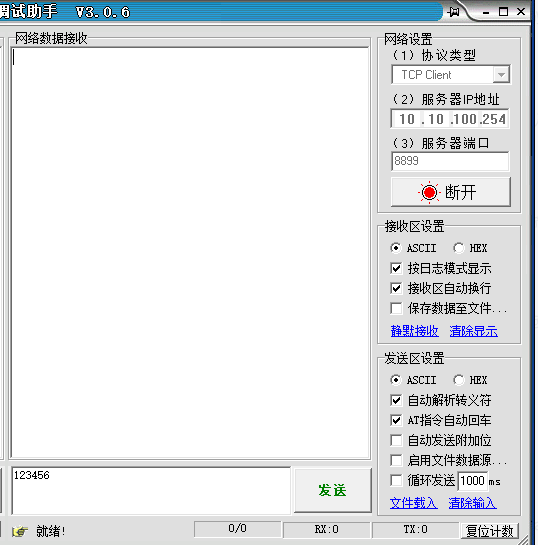Click the 1000 ms interval field
Viewport: 538px width, 545px height.
coord(472,481)
